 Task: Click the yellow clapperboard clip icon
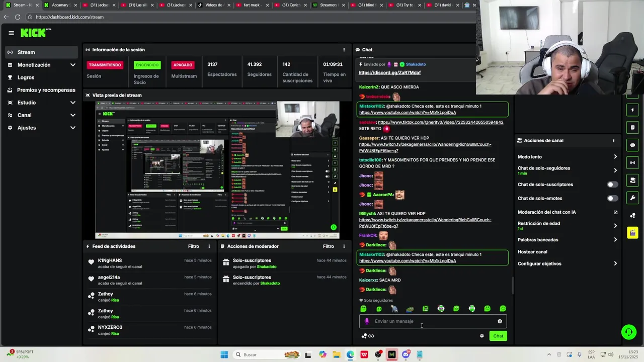click(x=633, y=233)
